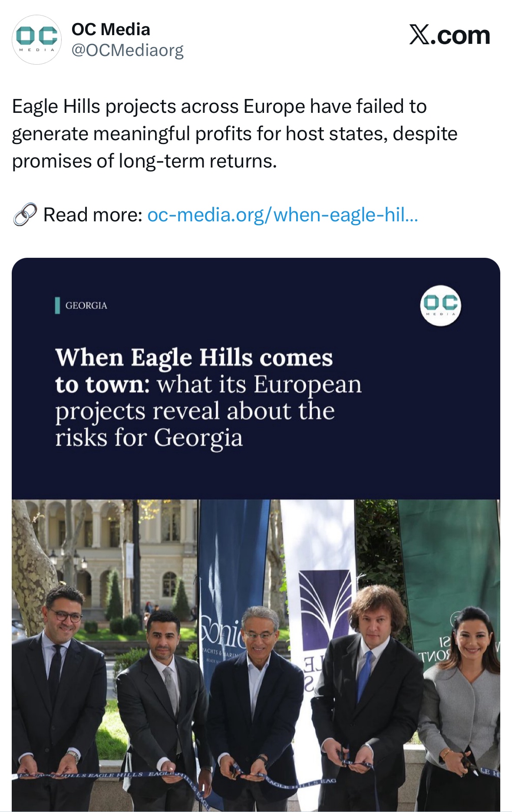
Task: Click the tweet text about Eagle Hills projects
Action: 235,134
